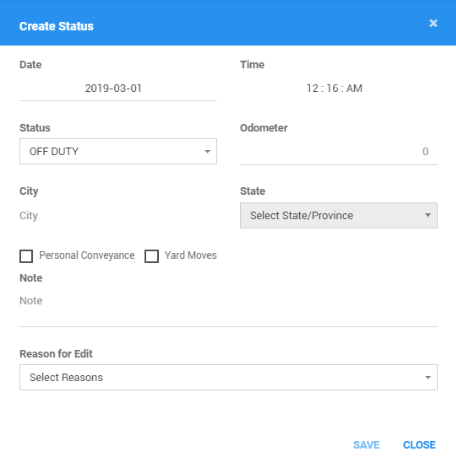Screen dimensions: 456x468
Task: Click the CLOSE button
Action: click(x=419, y=445)
